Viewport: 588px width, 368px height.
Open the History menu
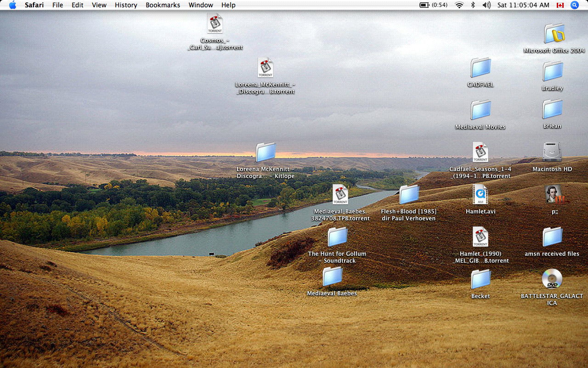pyautogui.click(x=126, y=5)
